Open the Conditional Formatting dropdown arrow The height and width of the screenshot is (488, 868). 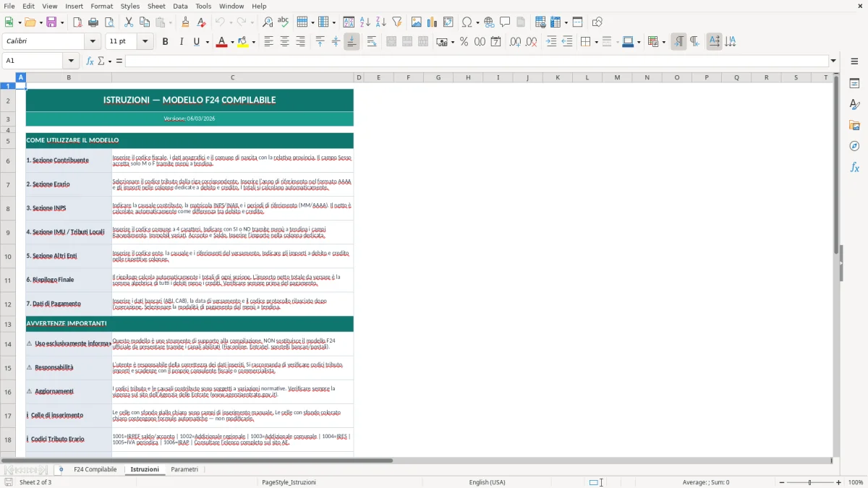point(663,42)
